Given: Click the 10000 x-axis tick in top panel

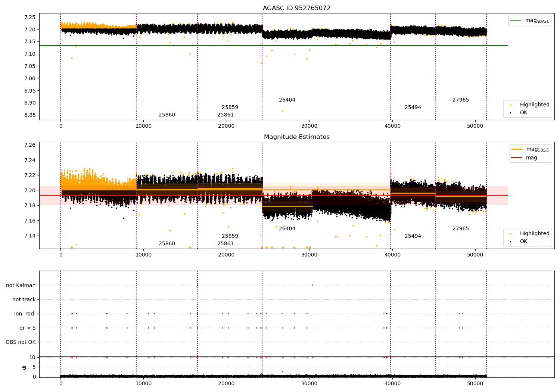Looking at the screenshot, I should (x=143, y=126).
